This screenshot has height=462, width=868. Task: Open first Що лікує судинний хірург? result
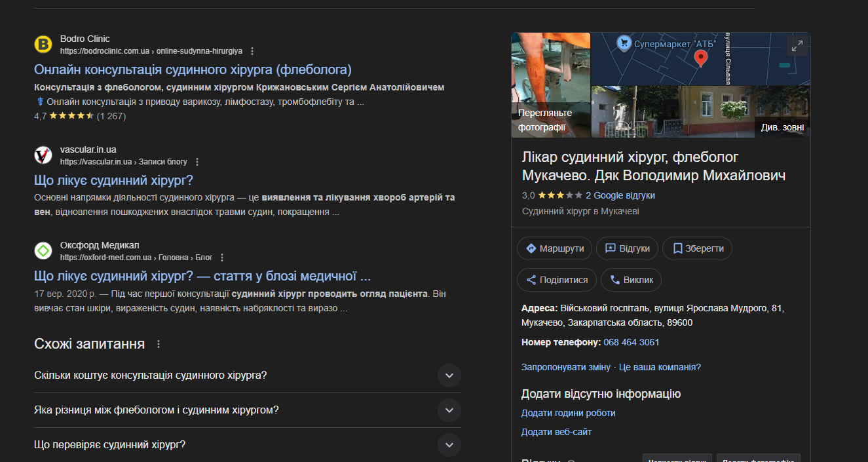(x=113, y=180)
